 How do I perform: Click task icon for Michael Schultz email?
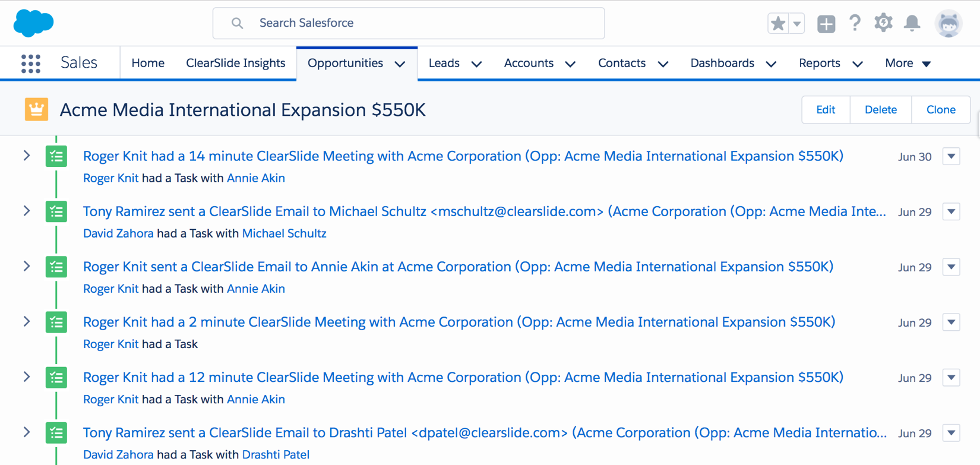(56, 211)
